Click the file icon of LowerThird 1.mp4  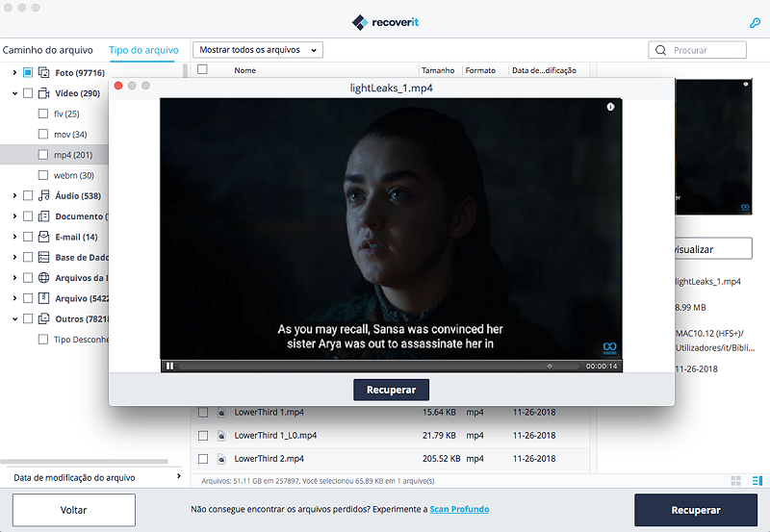tap(221, 413)
